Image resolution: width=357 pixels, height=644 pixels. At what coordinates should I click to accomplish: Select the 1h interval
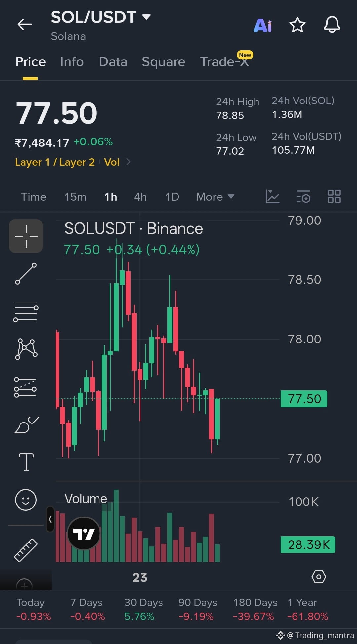pos(111,197)
